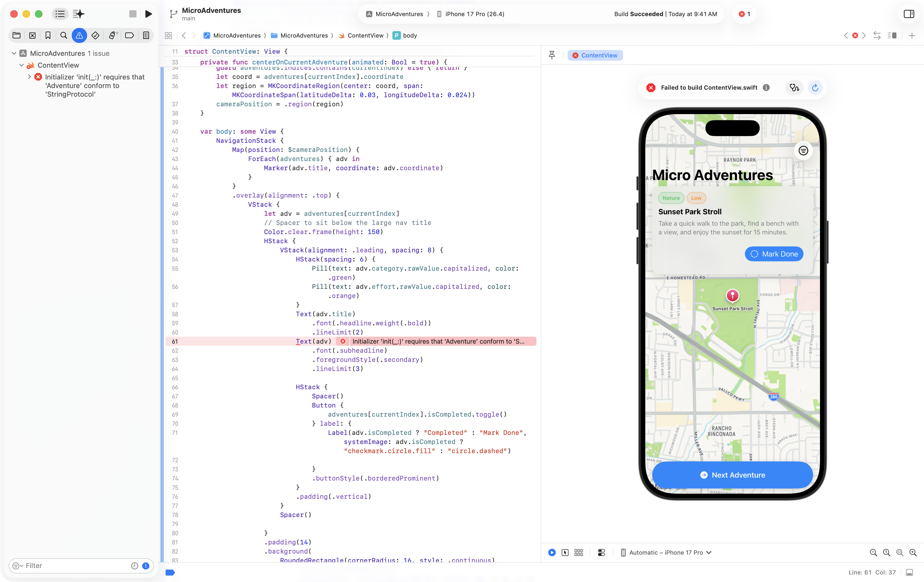Image resolution: width=924 pixels, height=582 pixels.
Task: Pin the preview canvas
Action: (552, 55)
